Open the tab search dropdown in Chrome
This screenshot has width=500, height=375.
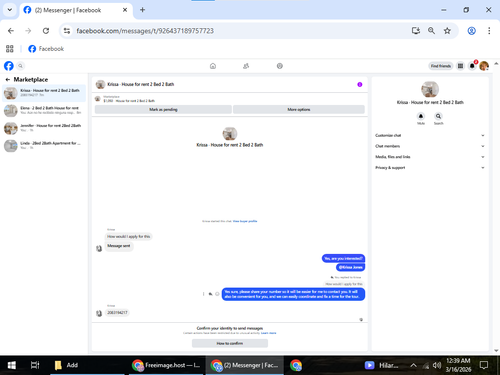tap(10, 10)
